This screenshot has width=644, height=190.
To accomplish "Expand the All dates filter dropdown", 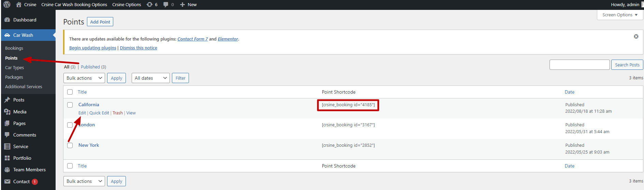I will [151, 78].
